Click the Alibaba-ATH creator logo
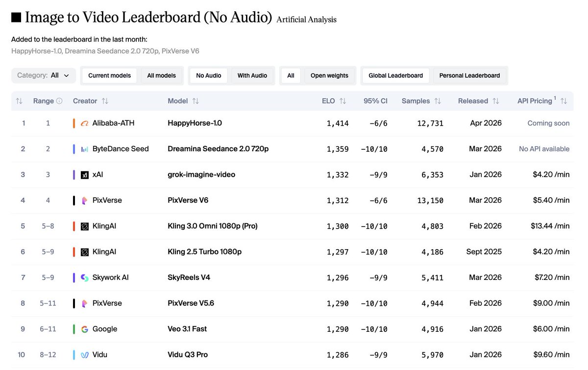 (84, 123)
